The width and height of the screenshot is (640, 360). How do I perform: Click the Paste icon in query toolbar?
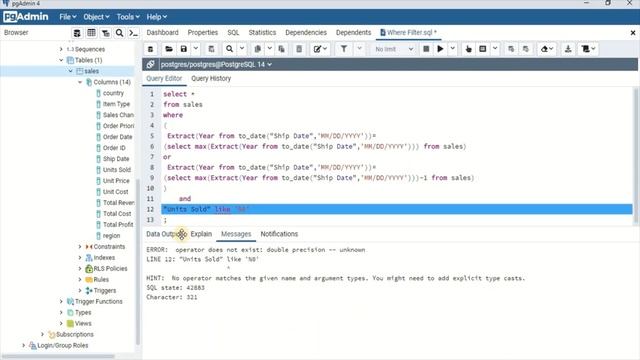pos(282,49)
